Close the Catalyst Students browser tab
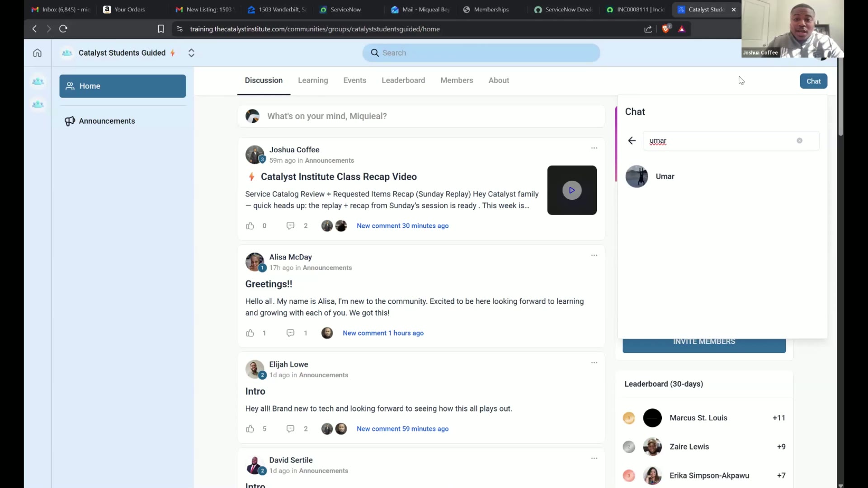Screen dimensions: 868x488 coord(733,9)
